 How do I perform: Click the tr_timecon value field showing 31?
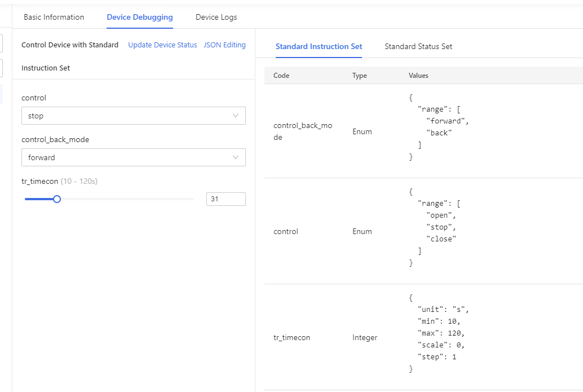point(226,199)
